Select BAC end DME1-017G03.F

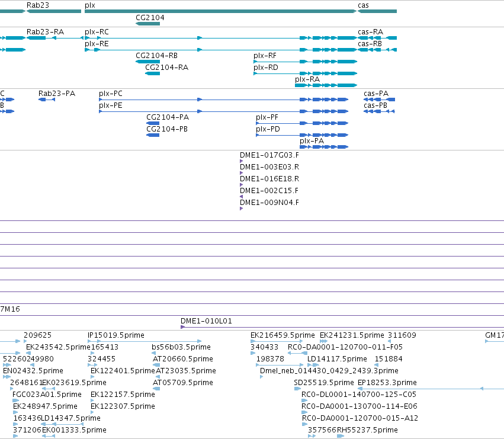coord(242,161)
